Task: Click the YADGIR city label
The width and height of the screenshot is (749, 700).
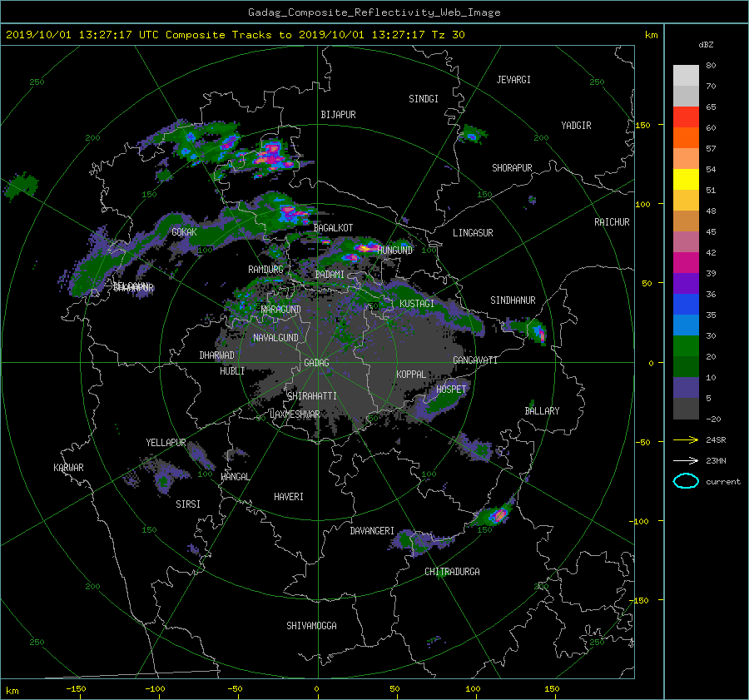Action: click(x=576, y=126)
